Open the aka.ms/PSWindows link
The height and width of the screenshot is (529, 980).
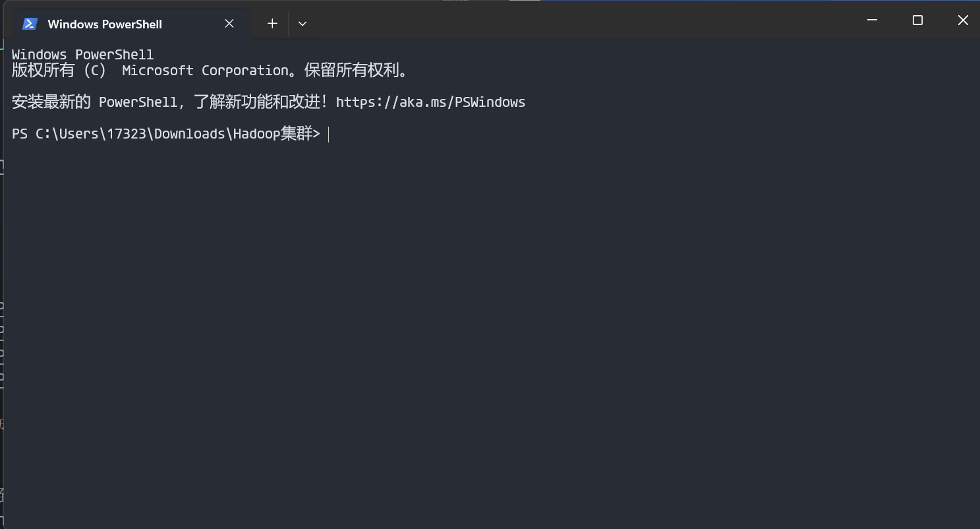click(x=430, y=102)
